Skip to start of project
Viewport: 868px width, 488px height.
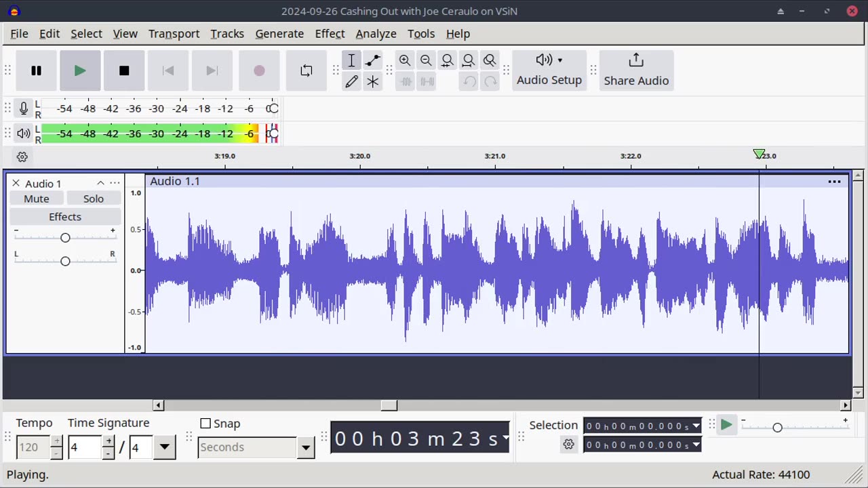(168, 70)
